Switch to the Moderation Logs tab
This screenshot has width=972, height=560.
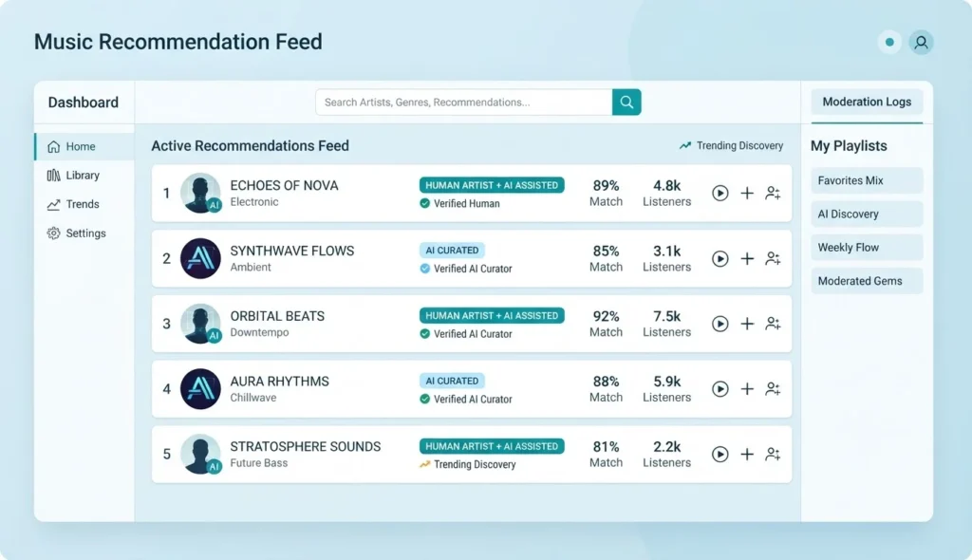click(867, 102)
